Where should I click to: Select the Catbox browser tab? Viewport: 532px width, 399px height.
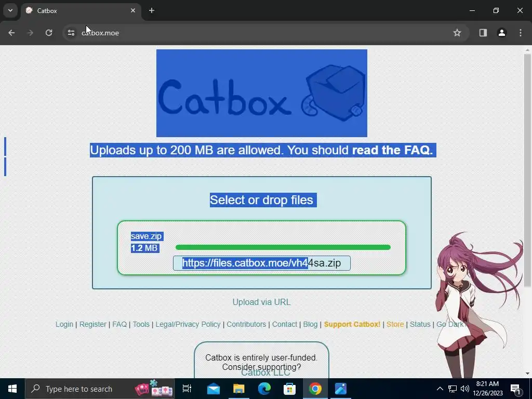click(x=82, y=10)
